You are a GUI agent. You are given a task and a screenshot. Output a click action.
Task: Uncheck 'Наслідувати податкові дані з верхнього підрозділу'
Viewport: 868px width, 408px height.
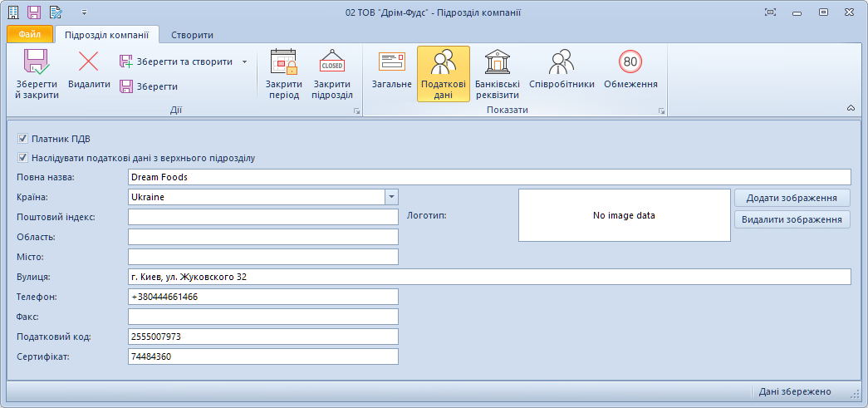pos(22,157)
